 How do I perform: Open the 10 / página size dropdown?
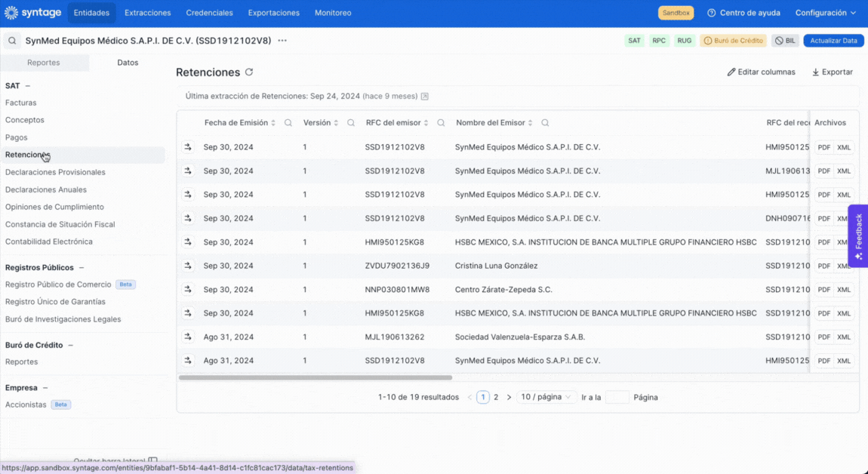[x=546, y=397]
